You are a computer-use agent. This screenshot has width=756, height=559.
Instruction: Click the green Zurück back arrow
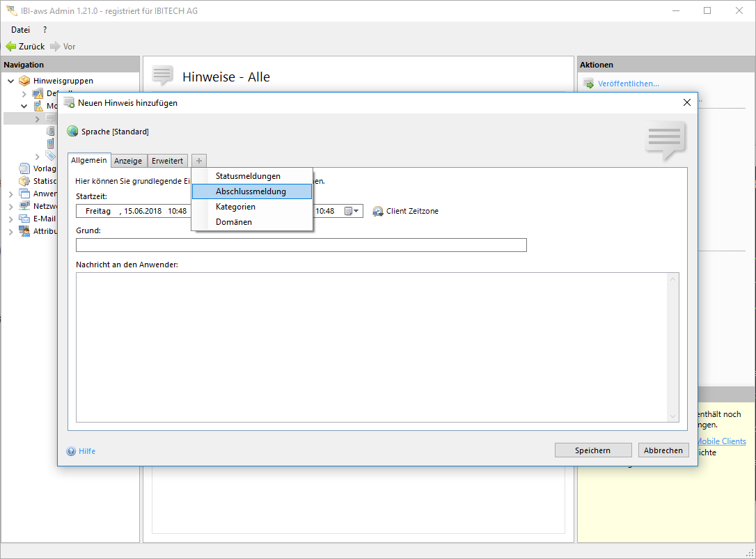(10, 47)
